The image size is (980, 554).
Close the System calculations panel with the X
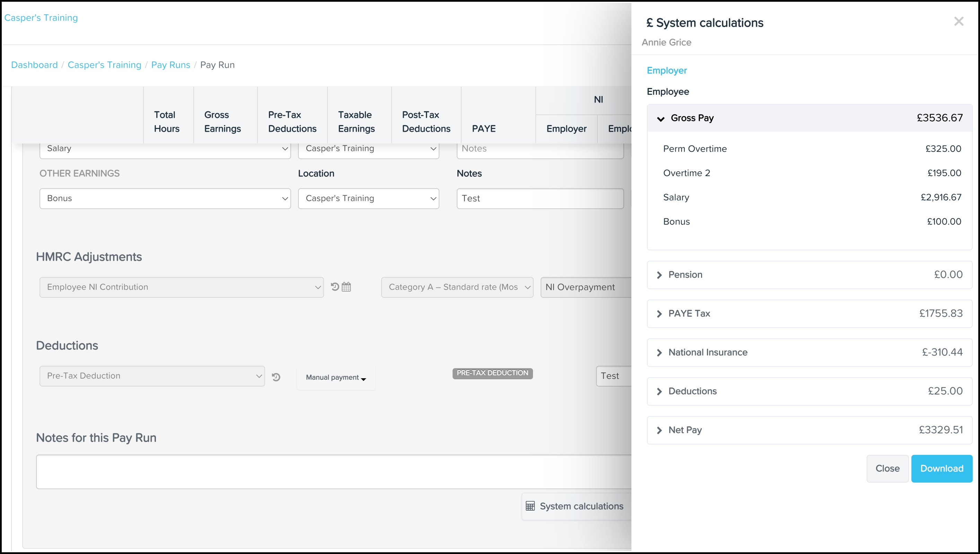coord(959,21)
